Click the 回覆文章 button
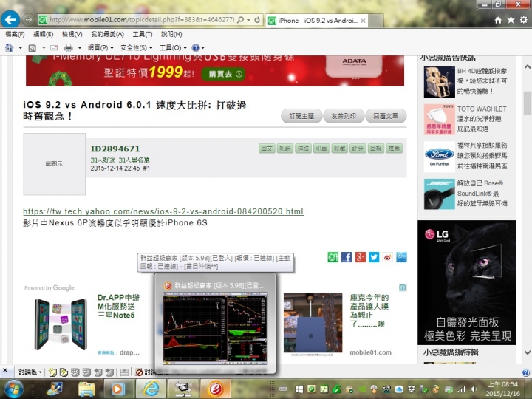The height and width of the screenshot is (399, 532). point(386,116)
